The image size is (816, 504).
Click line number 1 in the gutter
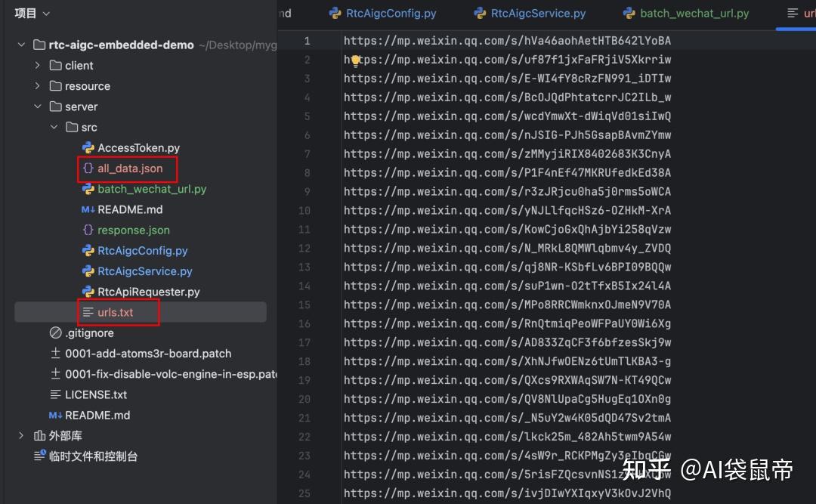[x=307, y=41]
